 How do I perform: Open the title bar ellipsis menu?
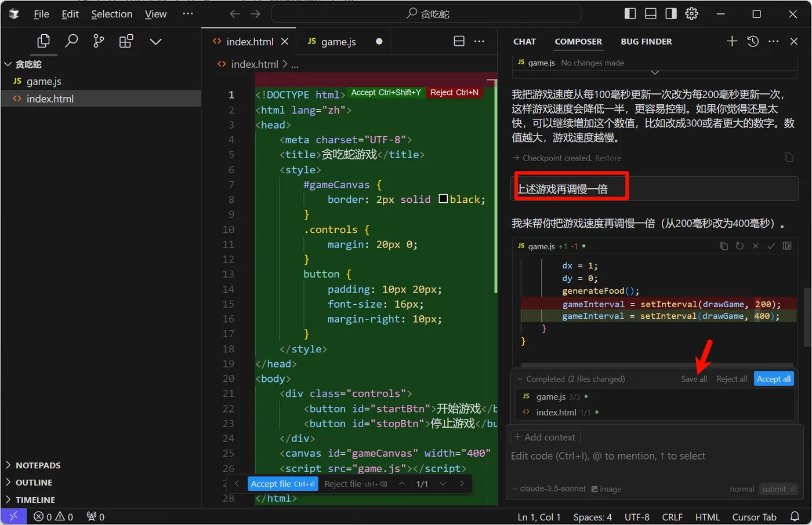click(187, 13)
